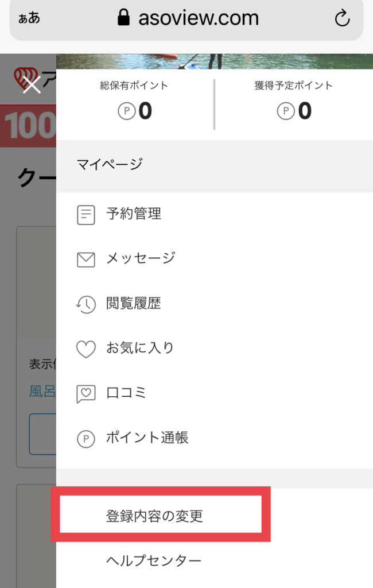Screen dimensions: 373x588
Task: Tap the address bar lock icon
Action: point(124,17)
